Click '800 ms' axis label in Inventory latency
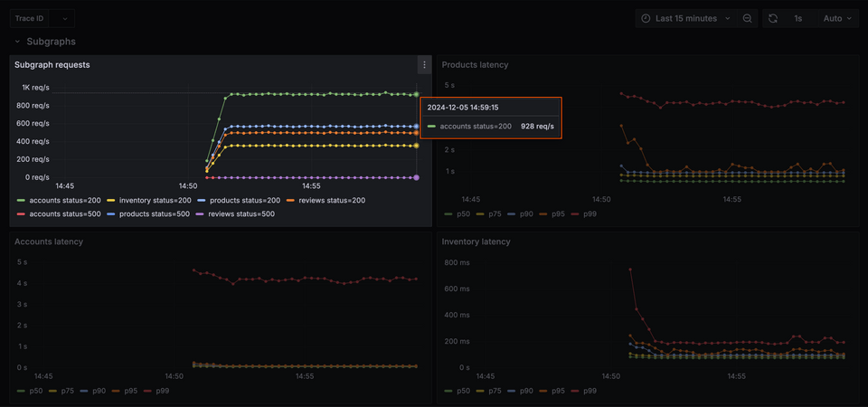This screenshot has height=407, width=868. click(458, 262)
